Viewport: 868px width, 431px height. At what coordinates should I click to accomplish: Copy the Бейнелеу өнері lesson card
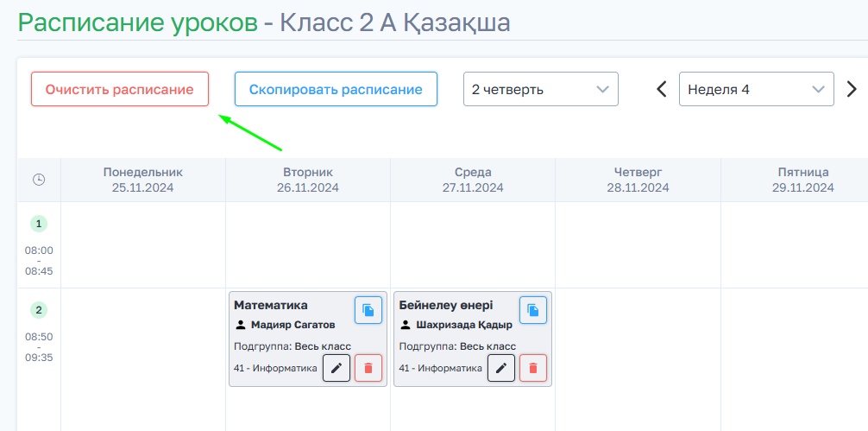coord(533,310)
